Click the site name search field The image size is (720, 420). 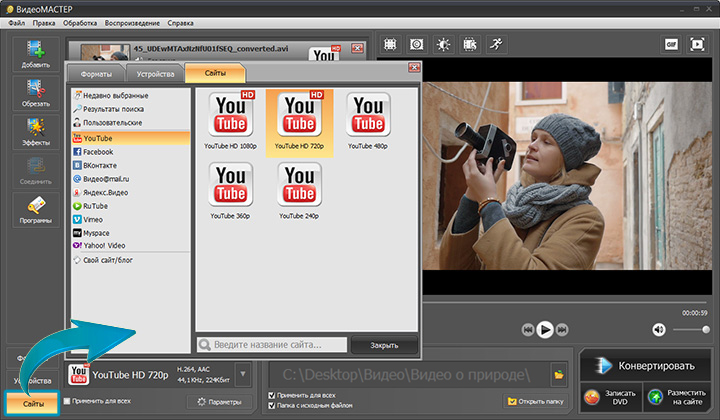(x=272, y=345)
